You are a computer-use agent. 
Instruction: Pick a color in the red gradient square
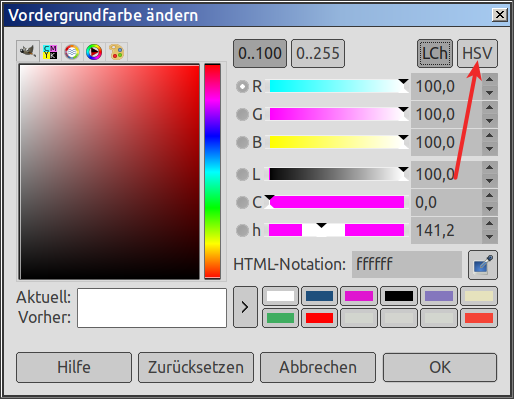point(109,172)
